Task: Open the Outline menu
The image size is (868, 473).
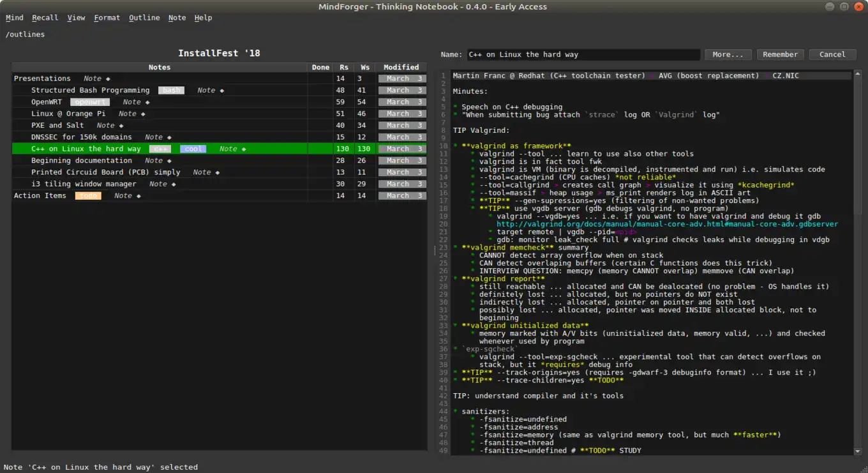Action: (x=144, y=18)
